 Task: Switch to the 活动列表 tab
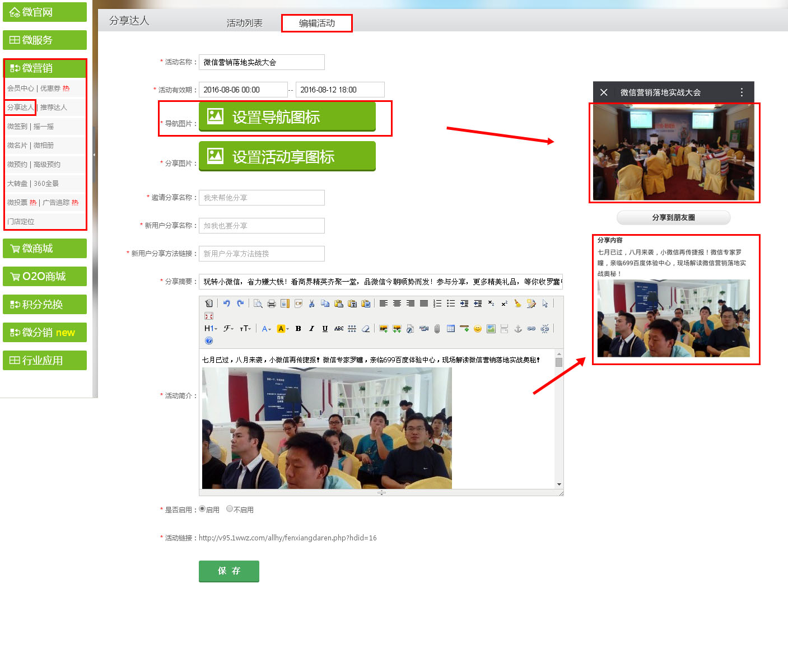pyautogui.click(x=244, y=23)
